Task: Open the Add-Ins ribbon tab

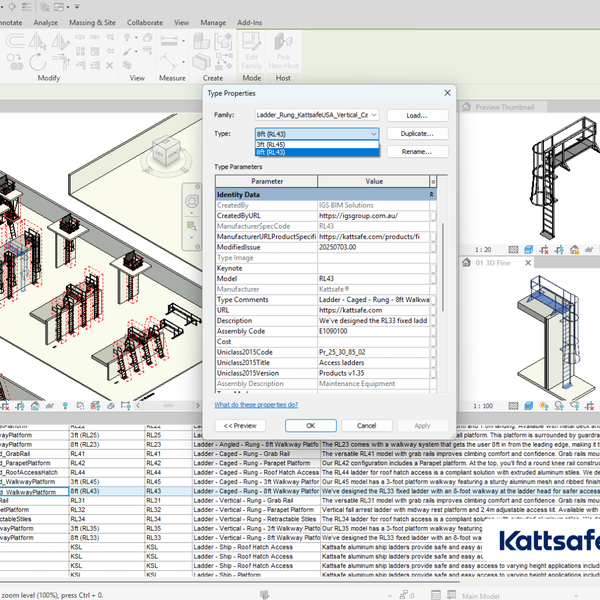Action: 249,23
